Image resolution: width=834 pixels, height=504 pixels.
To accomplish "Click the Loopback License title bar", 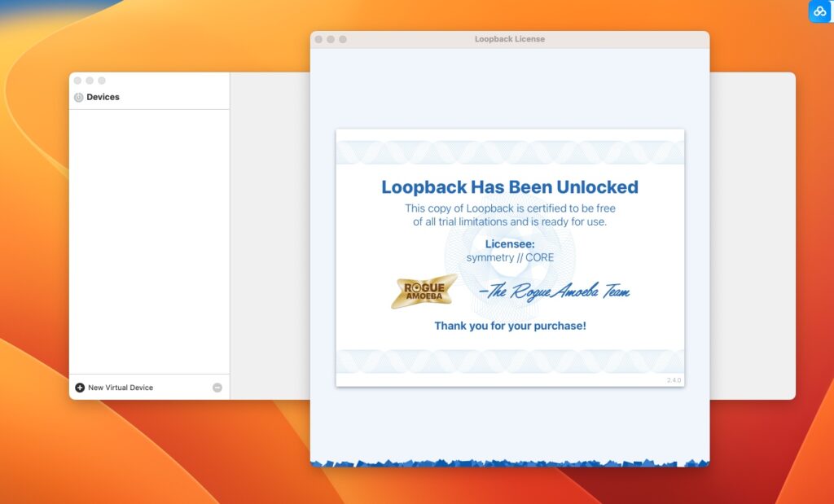I will 511,38.
